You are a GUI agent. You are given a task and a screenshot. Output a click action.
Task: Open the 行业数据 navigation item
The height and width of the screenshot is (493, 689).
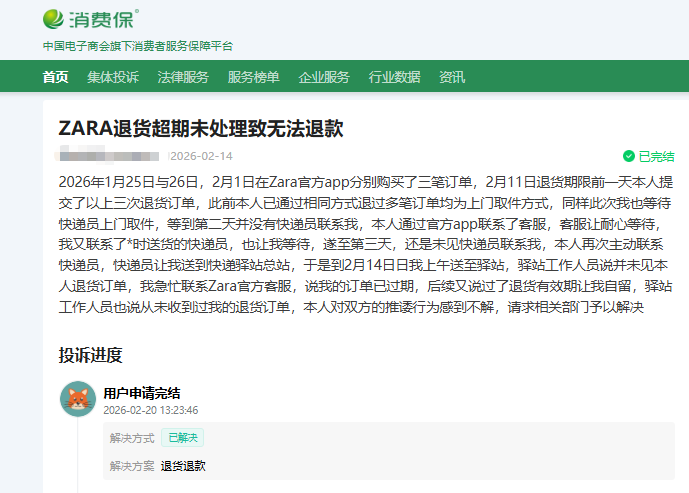click(394, 77)
